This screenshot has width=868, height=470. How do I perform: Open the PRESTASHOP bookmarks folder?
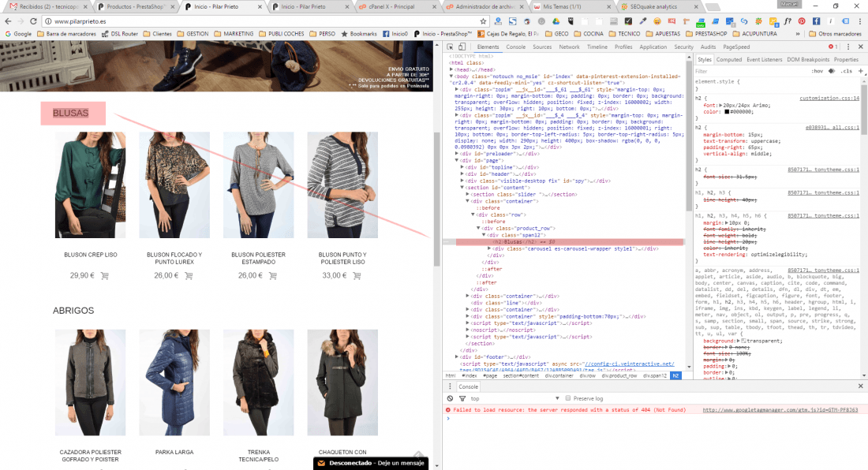tap(706, 34)
